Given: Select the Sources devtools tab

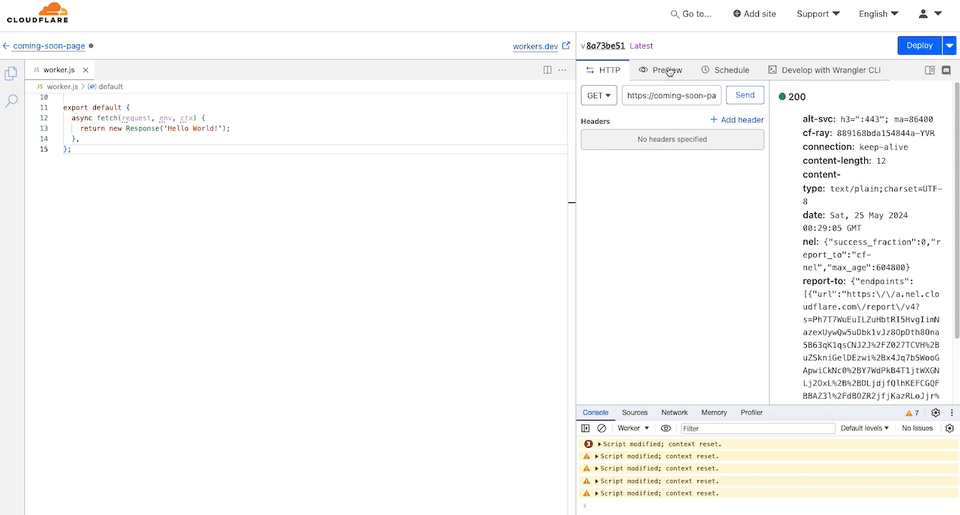Looking at the screenshot, I should click(634, 413).
